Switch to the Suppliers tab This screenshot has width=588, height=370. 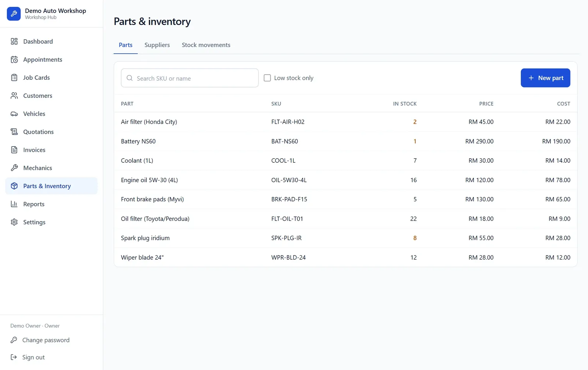[157, 45]
